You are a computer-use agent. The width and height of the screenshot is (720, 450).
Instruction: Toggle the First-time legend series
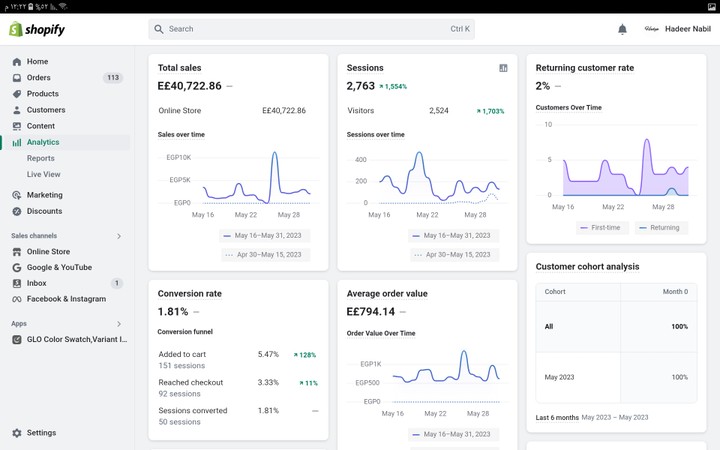[x=602, y=228]
